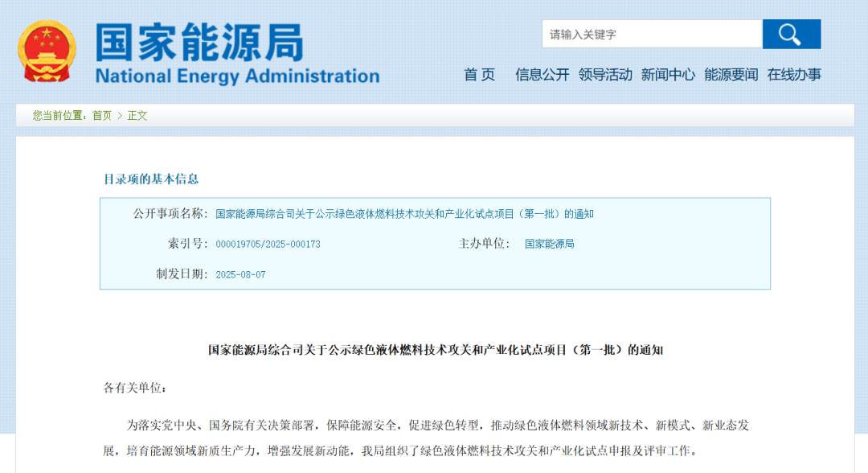Click the issue date 2025-08-07
The image size is (868, 473).
pos(240,274)
